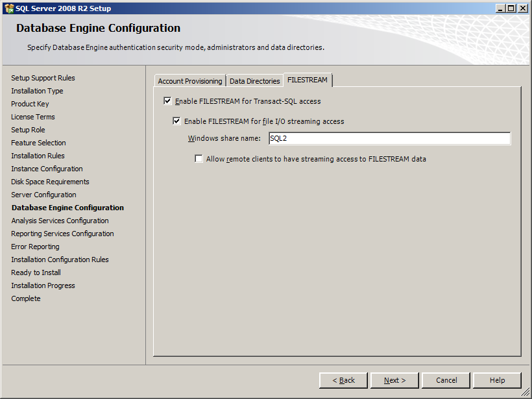Select the FILESTREAM tab
532x399 pixels.
308,80
